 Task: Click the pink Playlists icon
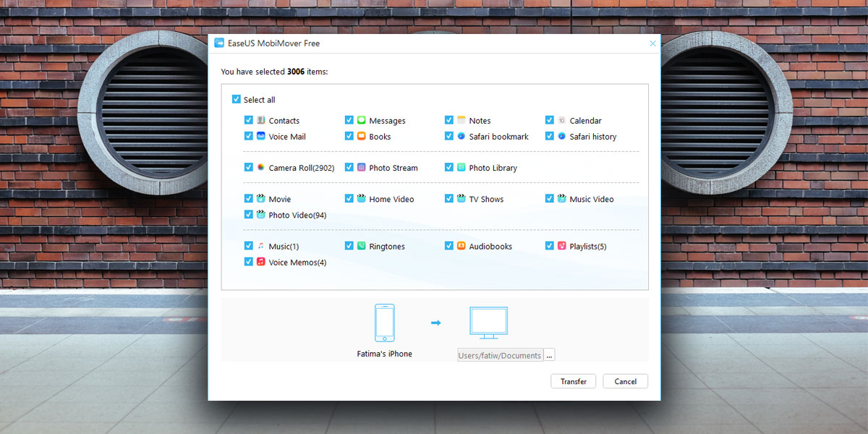click(561, 246)
